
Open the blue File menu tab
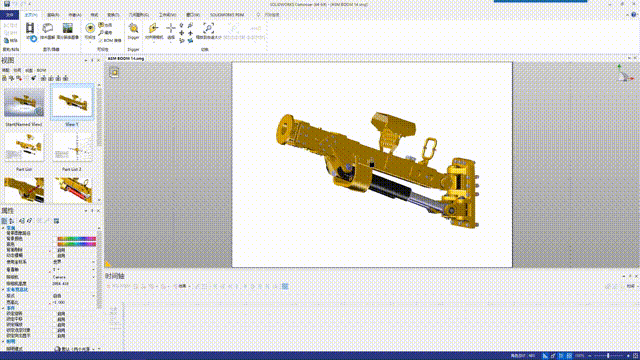click(9, 15)
